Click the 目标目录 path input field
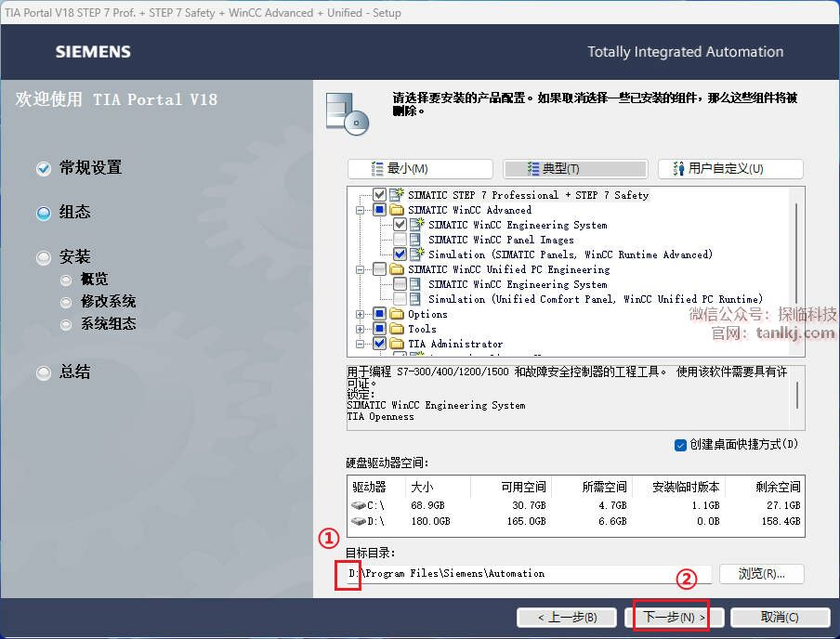Screen dimensions: 840x639 529,574
